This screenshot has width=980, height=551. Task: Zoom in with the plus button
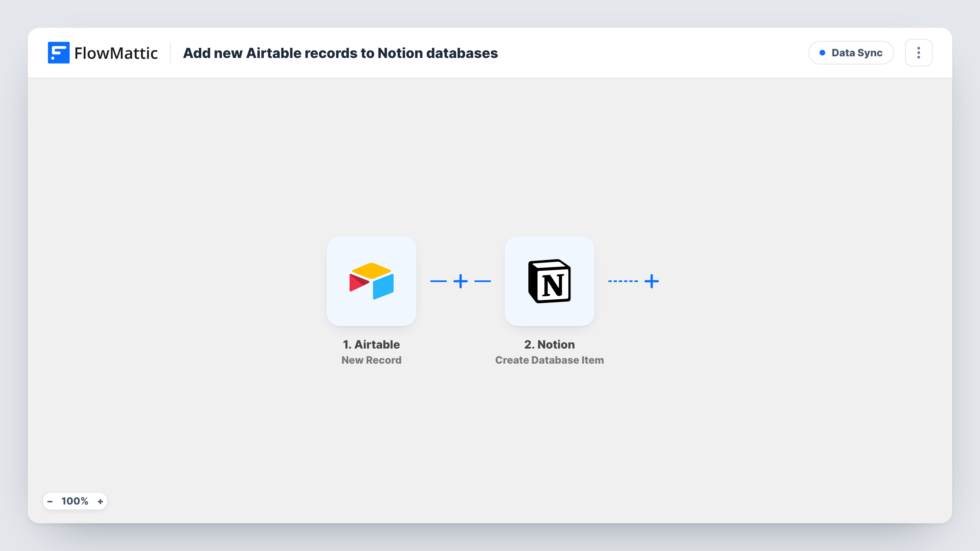click(100, 501)
